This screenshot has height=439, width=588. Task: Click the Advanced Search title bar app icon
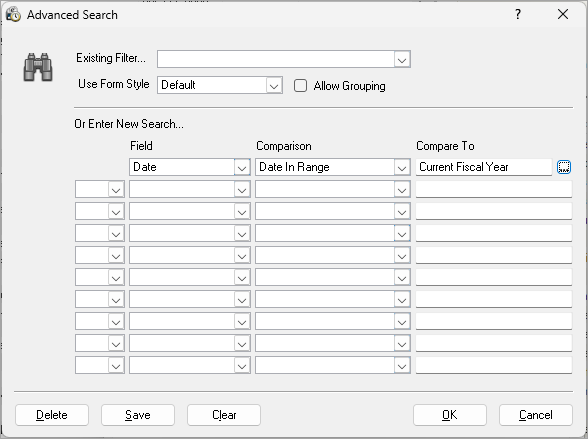tap(14, 14)
